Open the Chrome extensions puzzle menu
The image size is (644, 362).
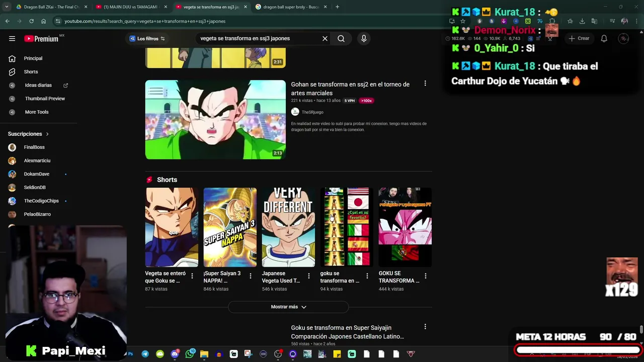(552, 21)
